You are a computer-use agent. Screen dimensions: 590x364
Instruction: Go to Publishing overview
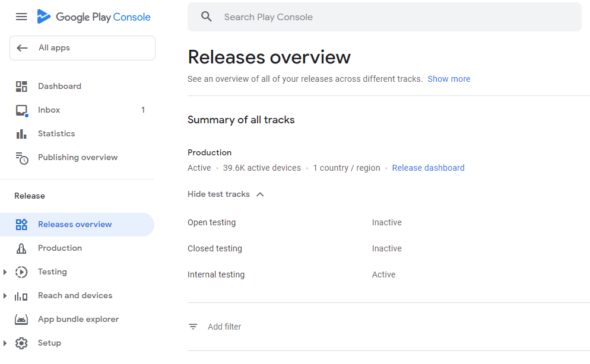pyautogui.click(x=77, y=157)
